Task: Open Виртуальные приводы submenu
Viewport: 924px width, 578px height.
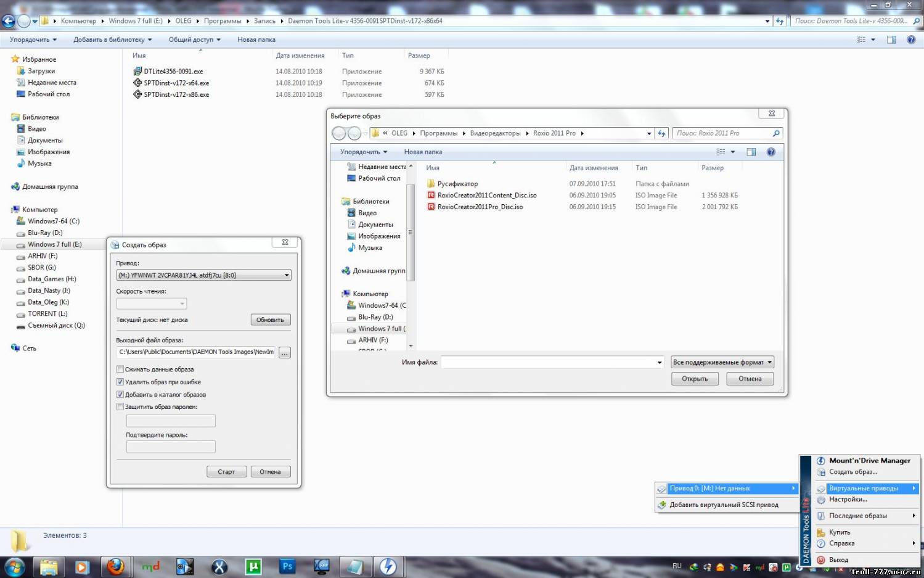Action: coord(867,488)
